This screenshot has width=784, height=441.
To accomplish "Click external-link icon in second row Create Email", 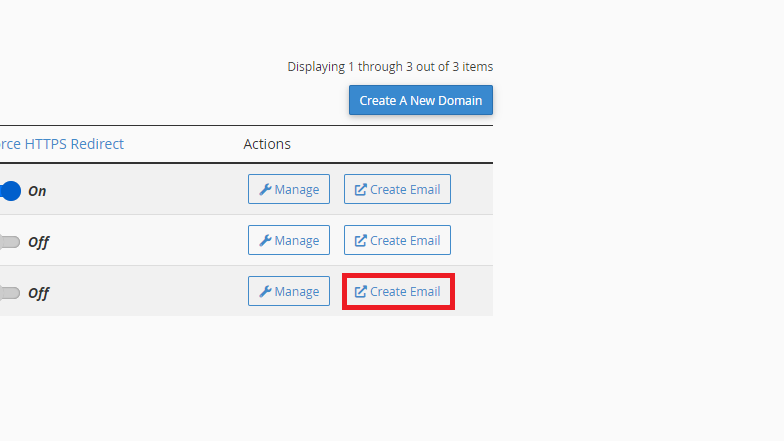I will click(360, 240).
